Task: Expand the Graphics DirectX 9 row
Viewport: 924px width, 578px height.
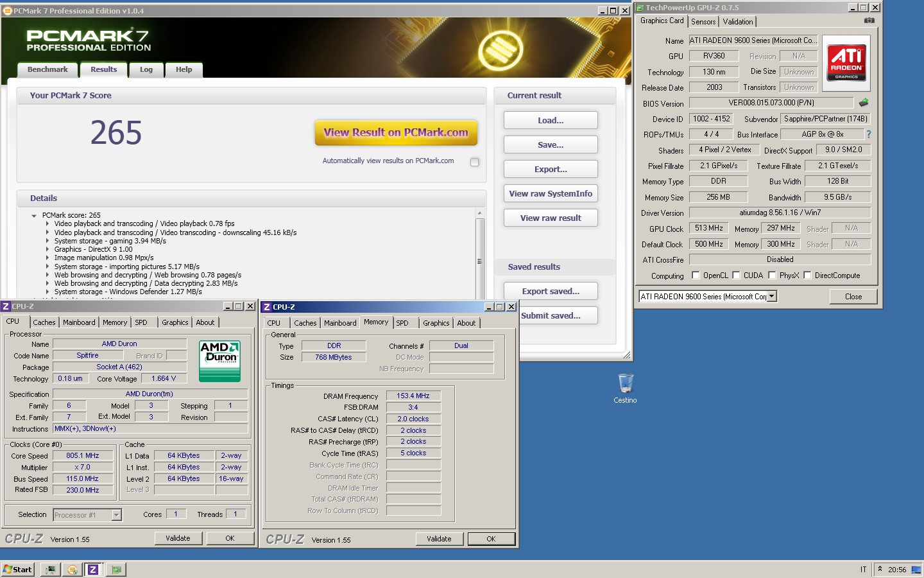Action: (47, 249)
